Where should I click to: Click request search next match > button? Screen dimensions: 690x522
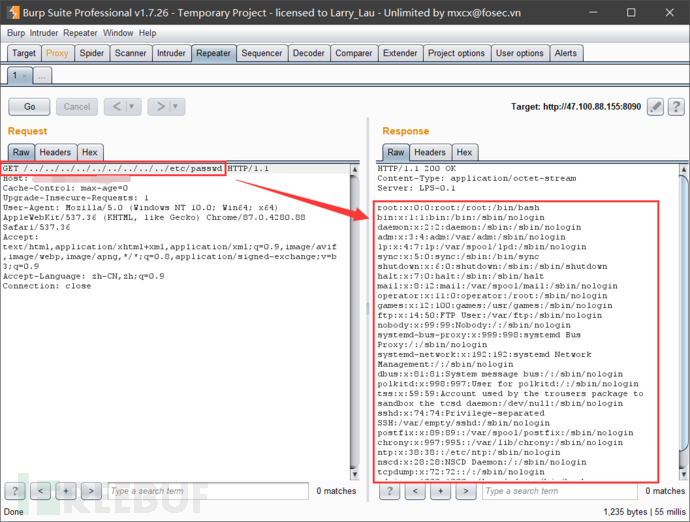click(91, 491)
